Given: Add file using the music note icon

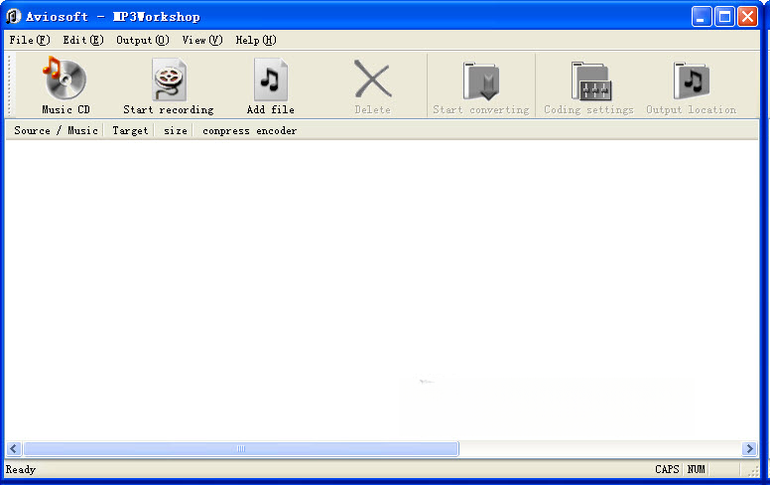Looking at the screenshot, I should tap(271, 80).
